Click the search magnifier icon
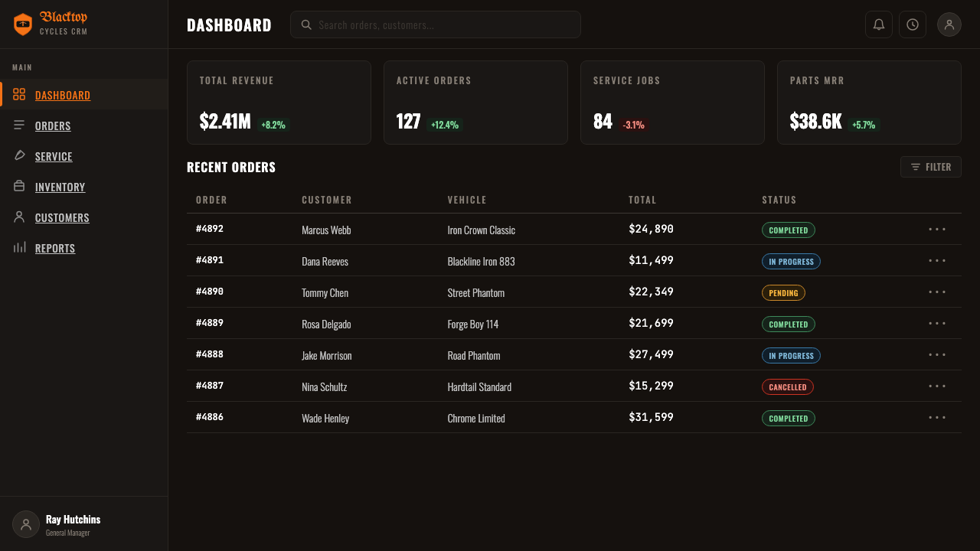 306,24
